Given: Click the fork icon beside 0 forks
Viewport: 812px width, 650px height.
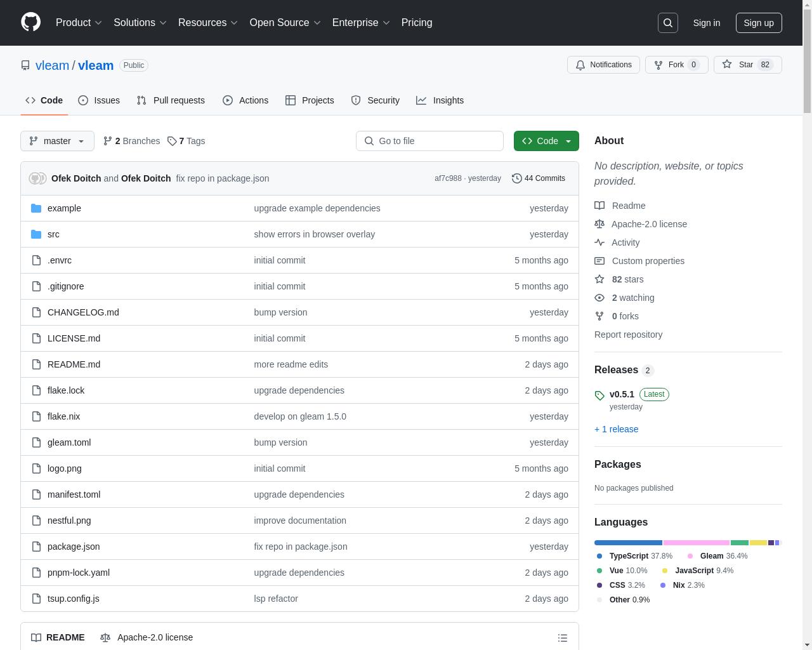Looking at the screenshot, I should (x=599, y=316).
